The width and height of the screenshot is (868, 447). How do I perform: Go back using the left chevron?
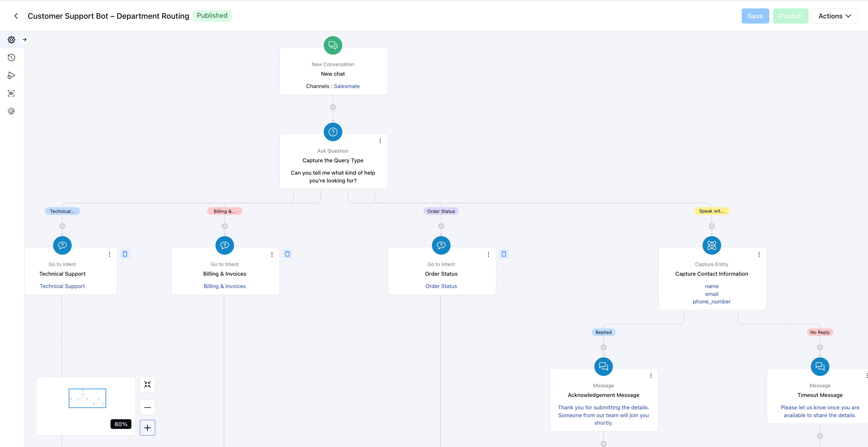click(16, 16)
